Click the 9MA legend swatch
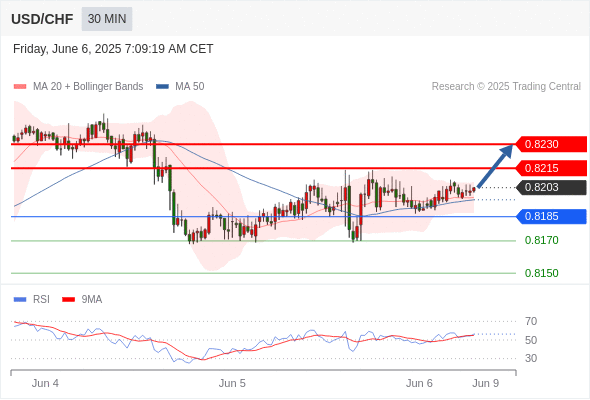This screenshot has width=590, height=400. coord(68,300)
